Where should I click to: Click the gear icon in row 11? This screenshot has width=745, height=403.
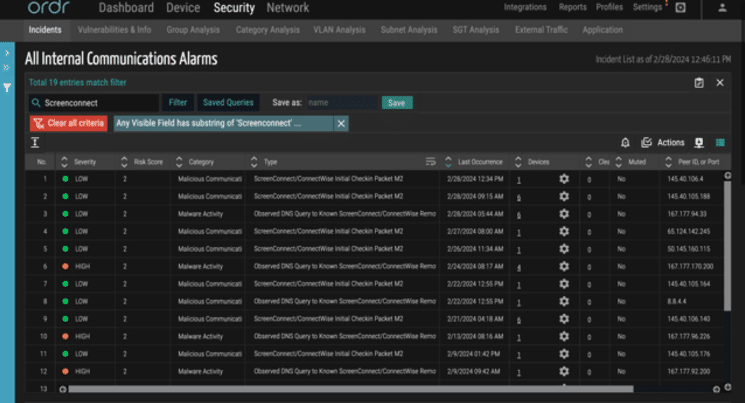coord(564,354)
